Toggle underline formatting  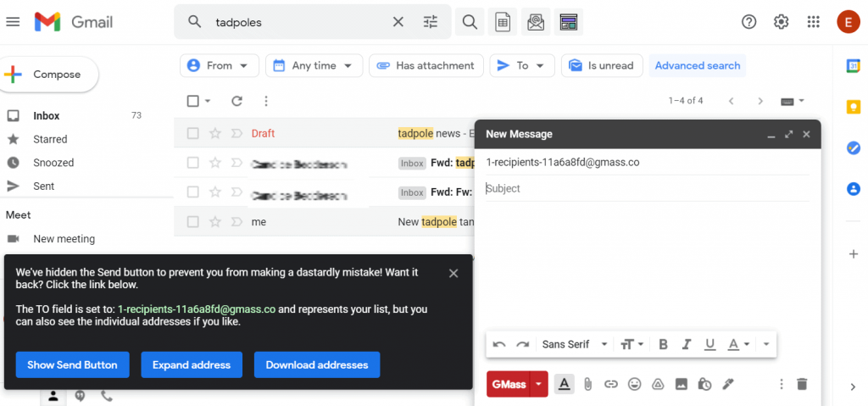click(x=709, y=345)
